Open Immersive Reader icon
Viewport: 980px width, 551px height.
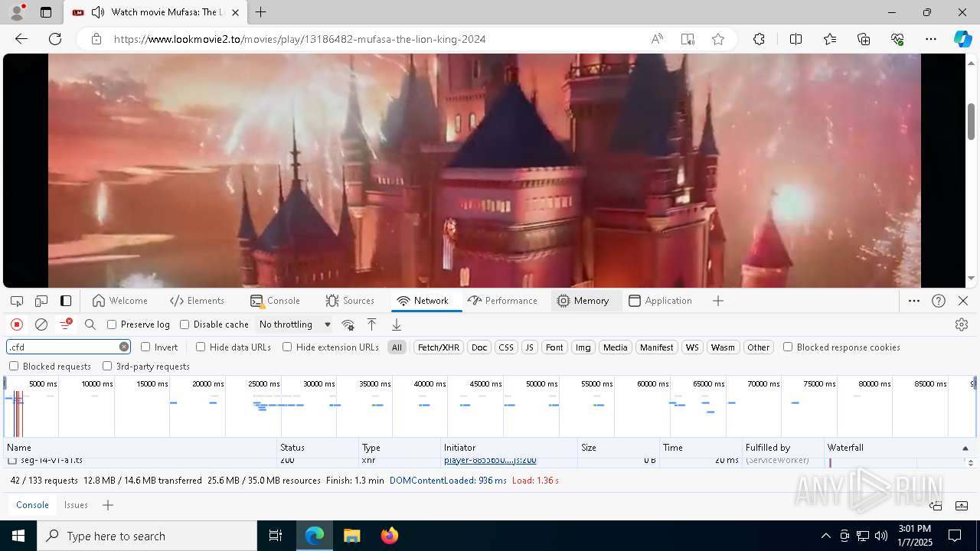click(x=688, y=39)
